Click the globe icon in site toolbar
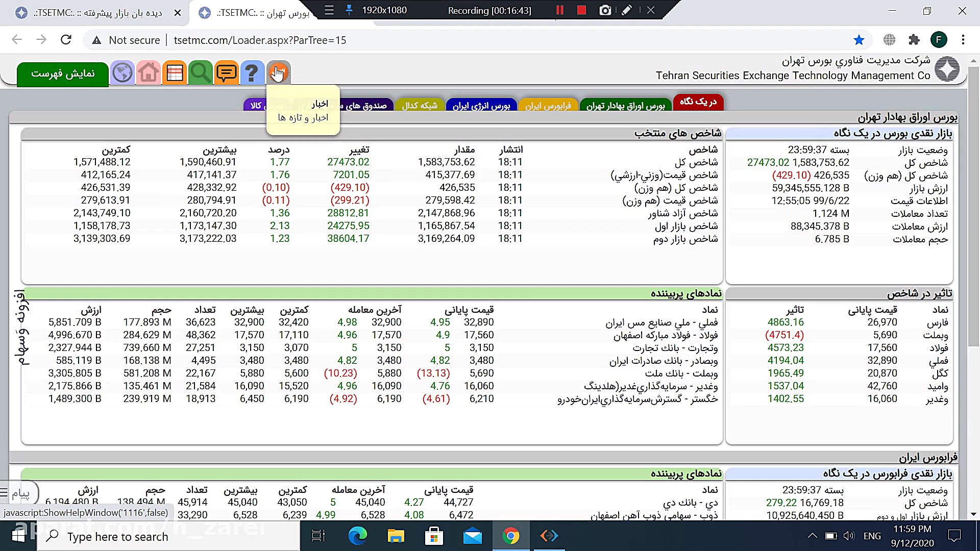 122,73
